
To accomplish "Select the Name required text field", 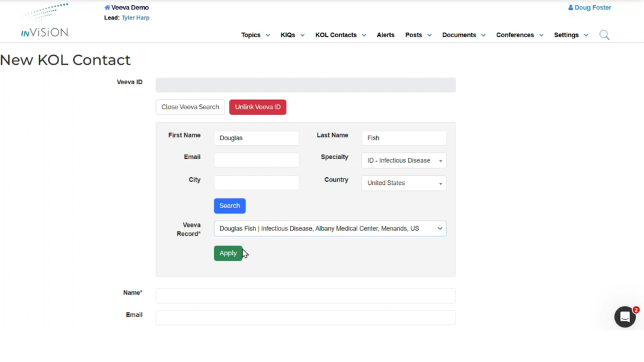I will pos(305,296).
